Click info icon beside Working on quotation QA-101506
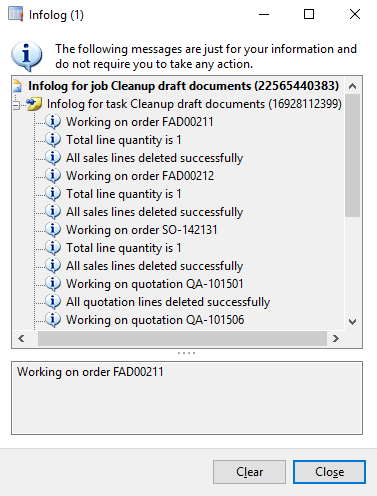 point(53,320)
